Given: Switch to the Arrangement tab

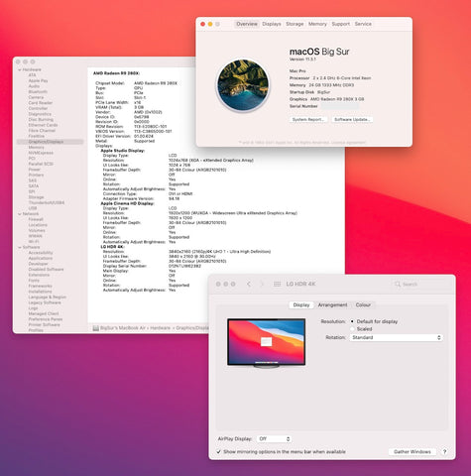Looking at the screenshot, I should click(x=332, y=304).
